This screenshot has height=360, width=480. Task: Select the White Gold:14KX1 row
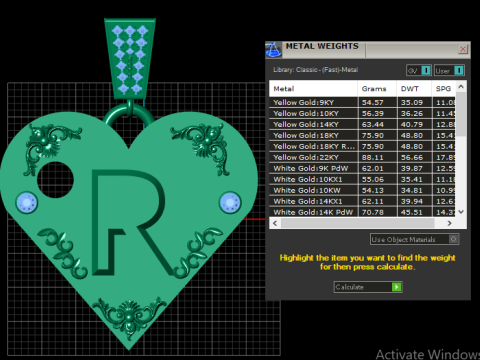pos(362,201)
